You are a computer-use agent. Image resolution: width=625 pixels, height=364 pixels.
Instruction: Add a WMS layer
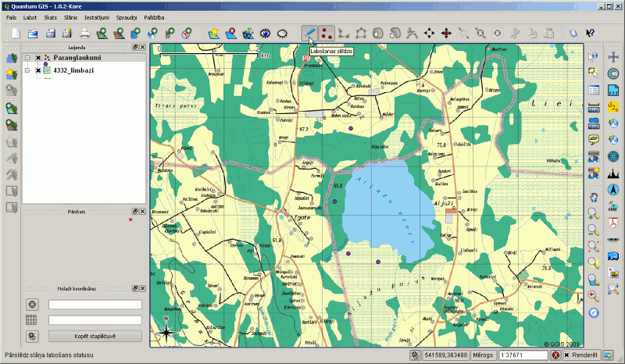pyautogui.click(x=152, y=33)
